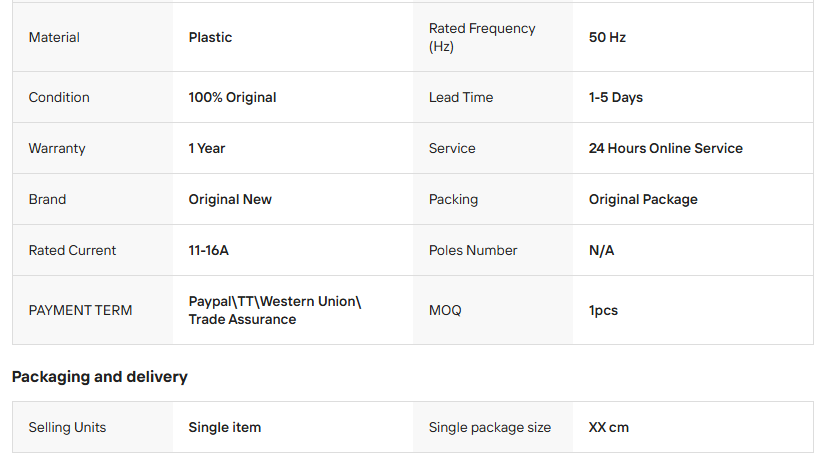Click the Warranty attribute label
This screenshot has height=470, width=822.
(x=57, y=148)
